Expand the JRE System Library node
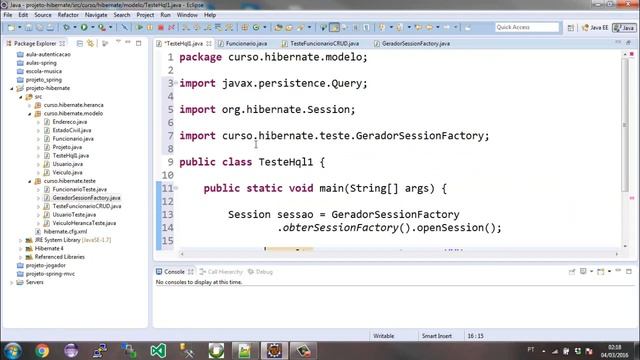The height and width of the screenshot is (360, 640). click(x=21, y=240)
